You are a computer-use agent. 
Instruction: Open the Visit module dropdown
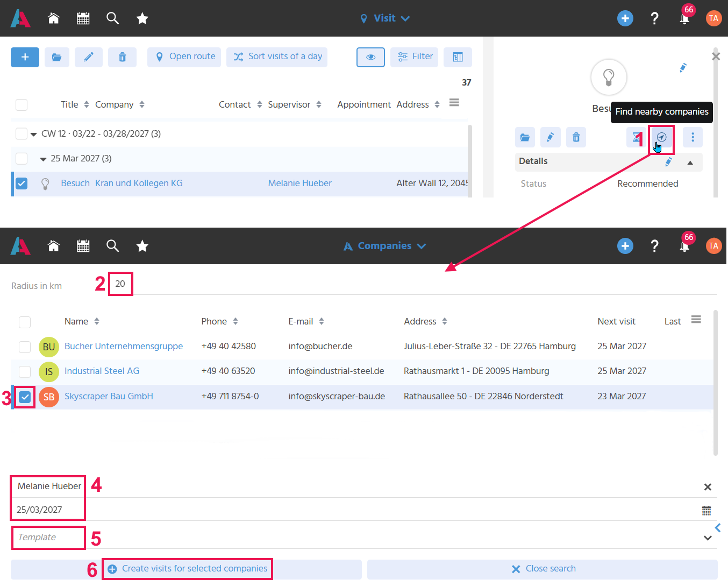point(385,18)
